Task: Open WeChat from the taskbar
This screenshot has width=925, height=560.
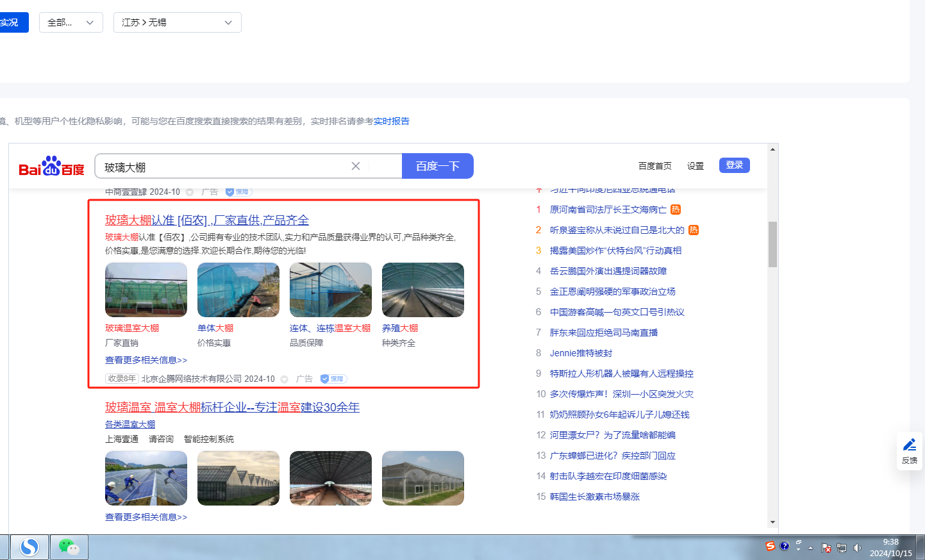Action: [x=69, y=547]
